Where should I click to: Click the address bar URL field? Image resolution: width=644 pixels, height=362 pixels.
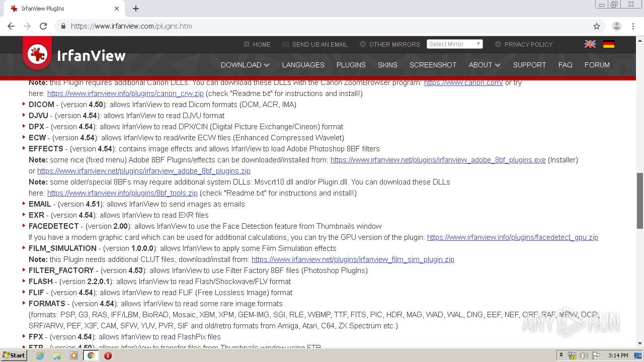tap(322, 26)
